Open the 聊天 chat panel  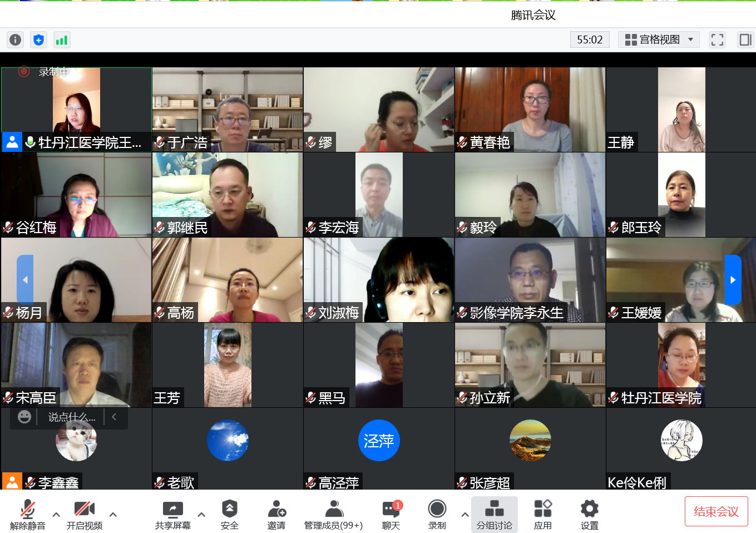click(x=391, y=515)
